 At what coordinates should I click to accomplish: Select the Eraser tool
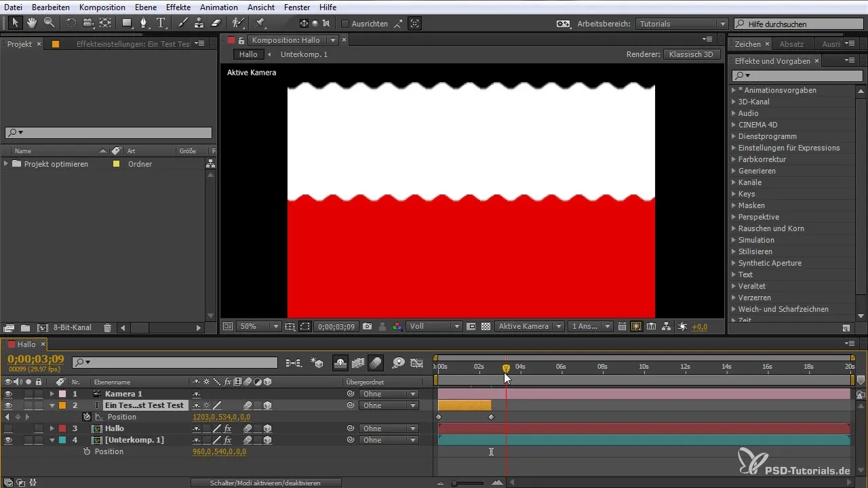(216, 23)
